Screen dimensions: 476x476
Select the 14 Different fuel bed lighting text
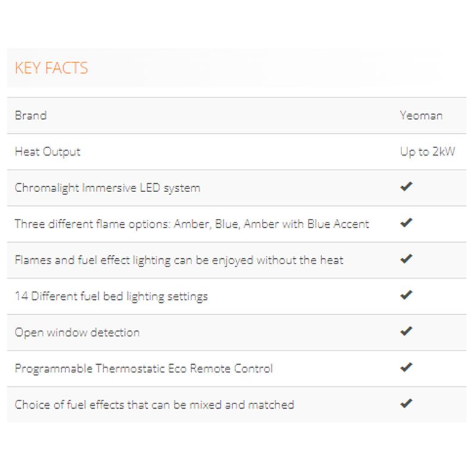pos(111,296)
